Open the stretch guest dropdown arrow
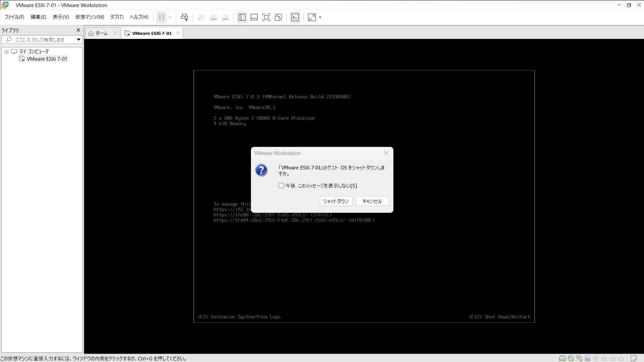This screenshot has width=644, height=362. point(320,17)
